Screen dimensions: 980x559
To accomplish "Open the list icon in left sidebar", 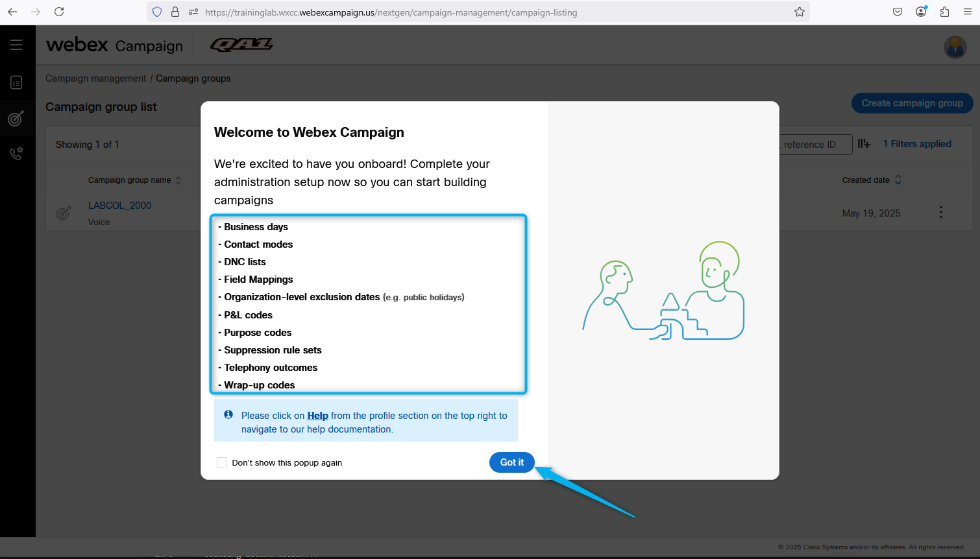I will 16,82.
